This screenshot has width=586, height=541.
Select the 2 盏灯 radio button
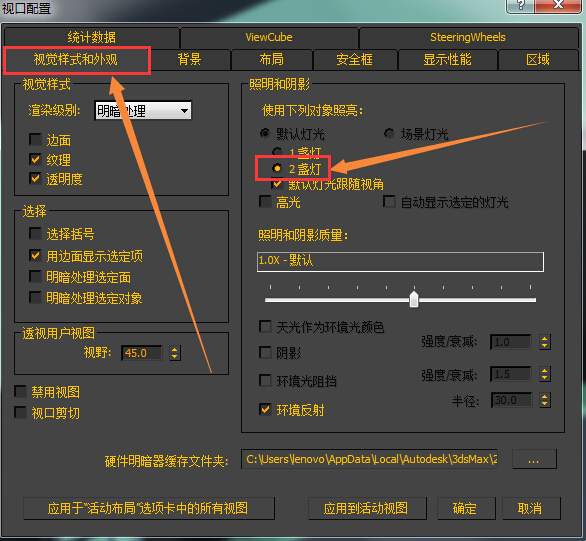[x=277, y=169]
